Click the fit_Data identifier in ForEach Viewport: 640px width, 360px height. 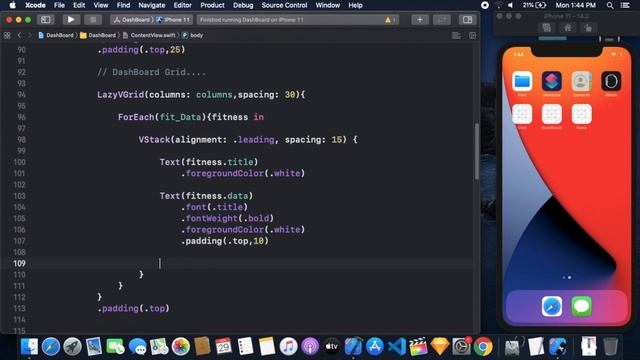coord(180,117)
